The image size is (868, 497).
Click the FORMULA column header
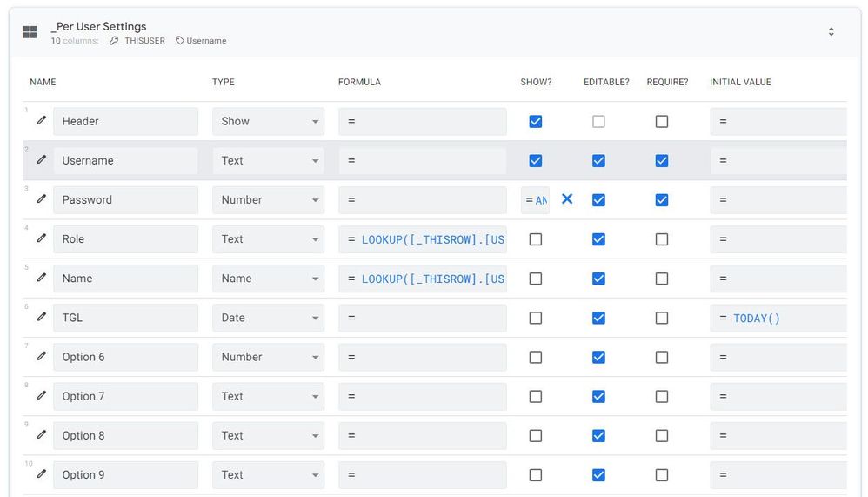(x=359, y=82)
